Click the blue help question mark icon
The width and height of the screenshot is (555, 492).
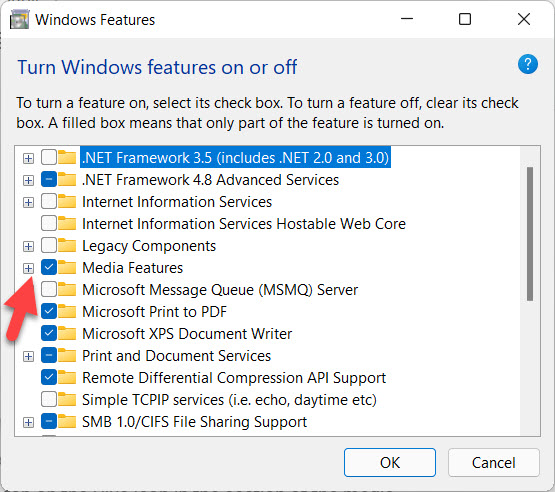527,64
